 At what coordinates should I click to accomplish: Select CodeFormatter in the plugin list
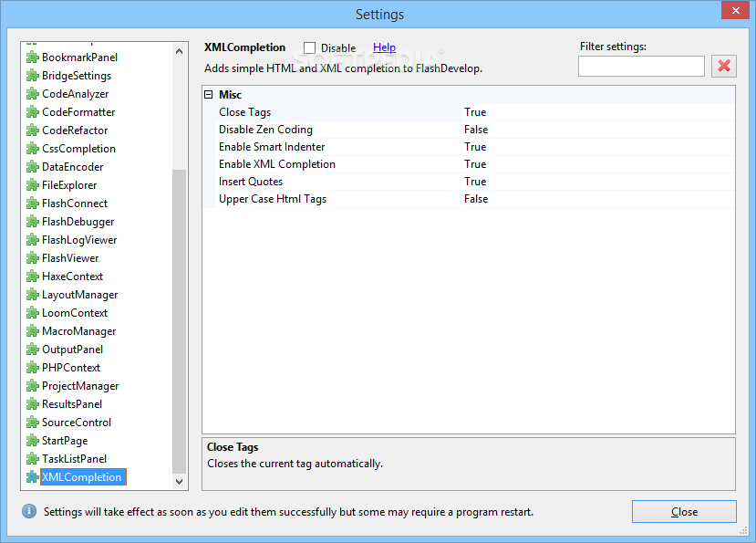(78, 112)
